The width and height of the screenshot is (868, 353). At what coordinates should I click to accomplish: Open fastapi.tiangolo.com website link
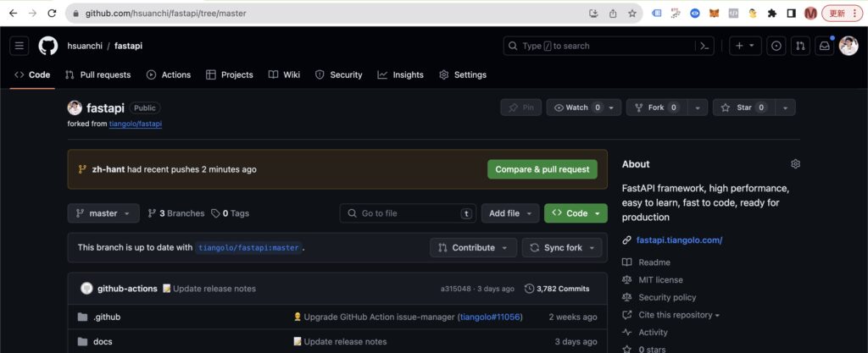tap(679, 240)
